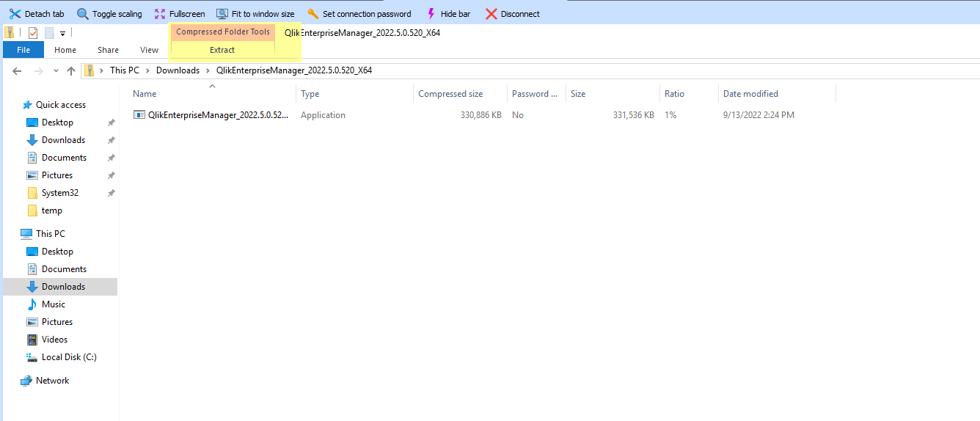This screenshot has height=421, width=980.
Task: Open Pictures under Quick access
Action: click(57, 175)
